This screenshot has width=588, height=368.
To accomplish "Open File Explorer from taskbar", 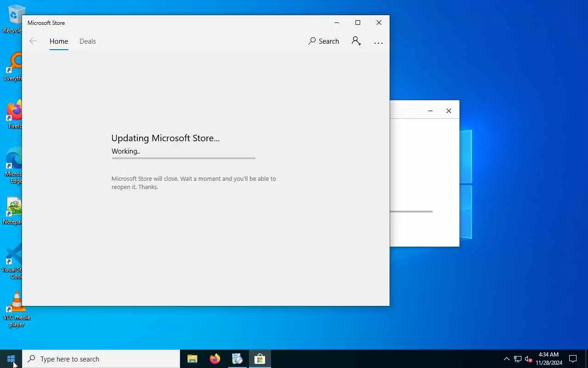I will click(192, 359).
